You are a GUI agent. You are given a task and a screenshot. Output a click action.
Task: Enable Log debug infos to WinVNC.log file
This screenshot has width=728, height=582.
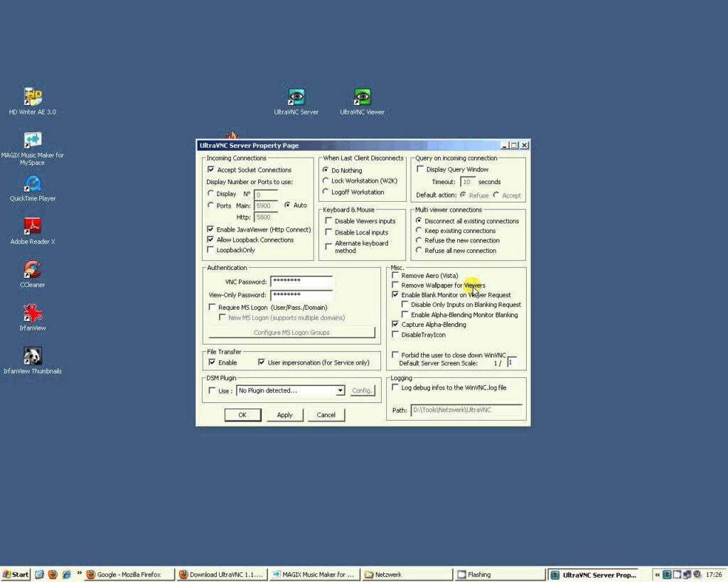[x=395, y=387]
